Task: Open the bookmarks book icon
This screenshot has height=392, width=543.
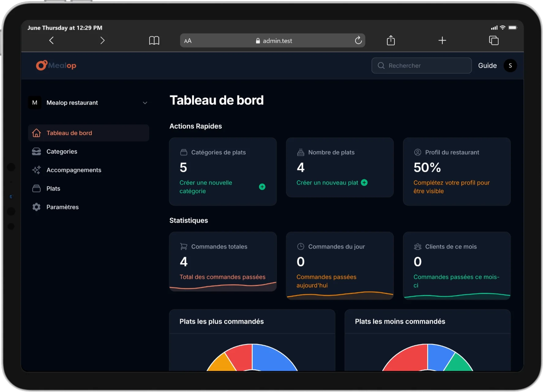Action: pos(154,40)
